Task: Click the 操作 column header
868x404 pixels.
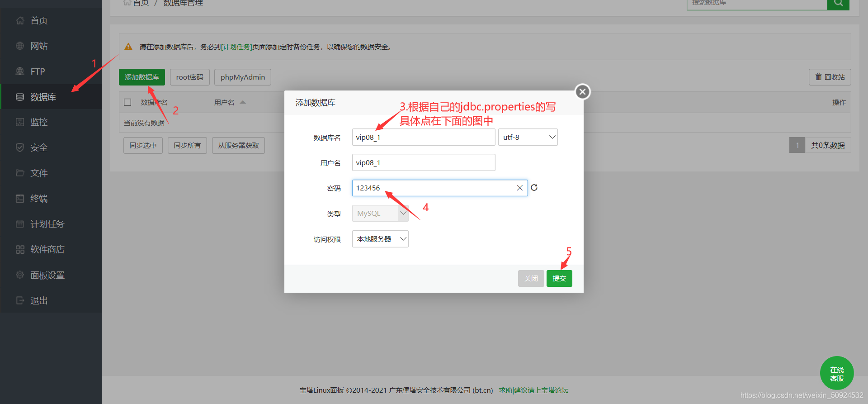Action: pyautogui.click(x=839, y=102)
